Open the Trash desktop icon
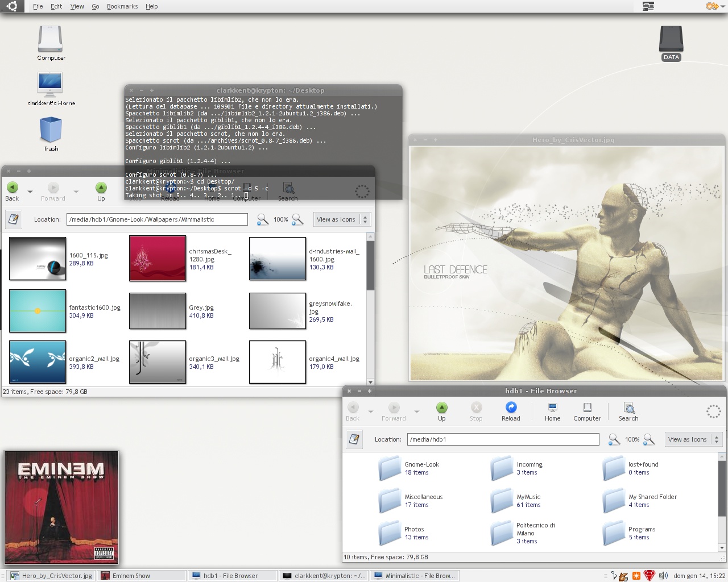The width and height of the screenshot is (728, 582). [51, 134]
